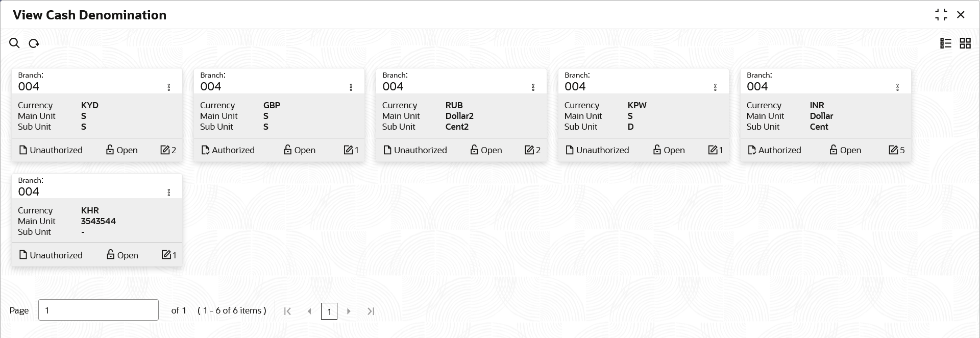The image size is (980, 338).
Task: Click the INR card Authorized document icon
Action: point(752,150)
